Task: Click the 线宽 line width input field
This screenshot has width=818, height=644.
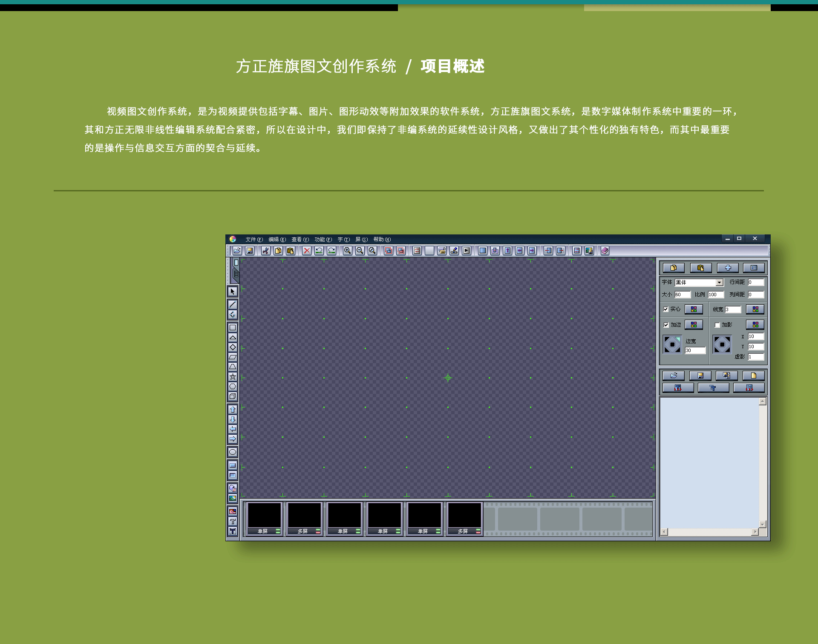Action: (733, 309)
